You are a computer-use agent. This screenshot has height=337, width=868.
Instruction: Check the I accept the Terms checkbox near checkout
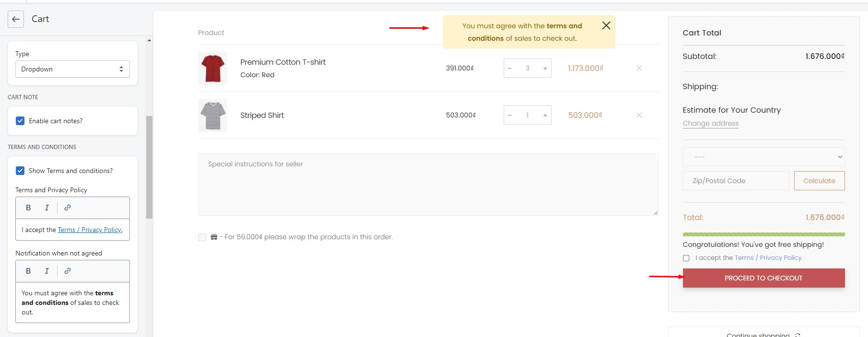click(686, 258)
